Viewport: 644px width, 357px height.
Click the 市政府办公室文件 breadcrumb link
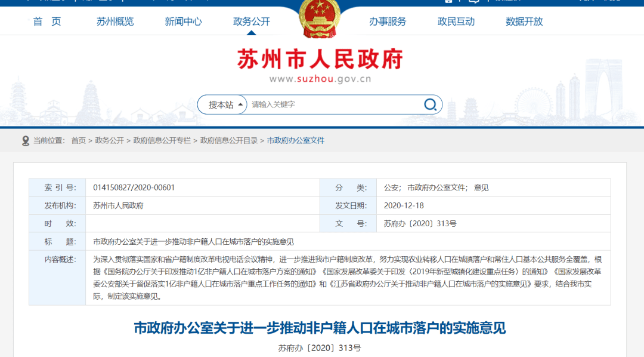point(296,141)
